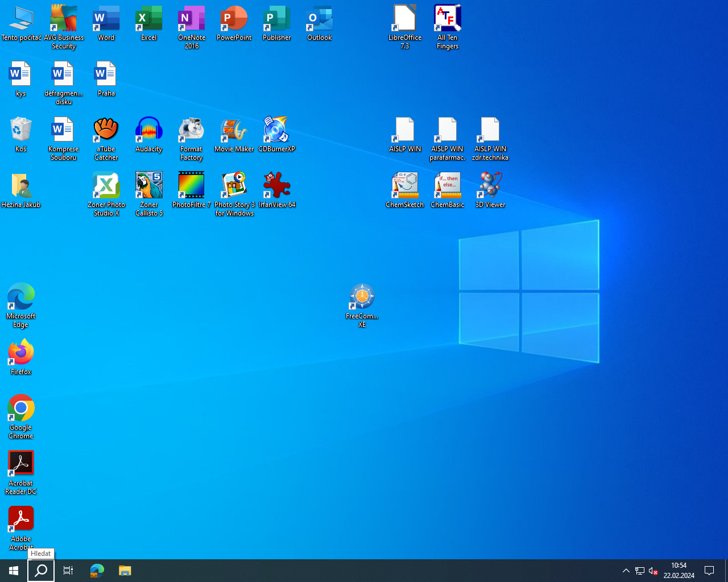Open the notification action center

point(709,571)
